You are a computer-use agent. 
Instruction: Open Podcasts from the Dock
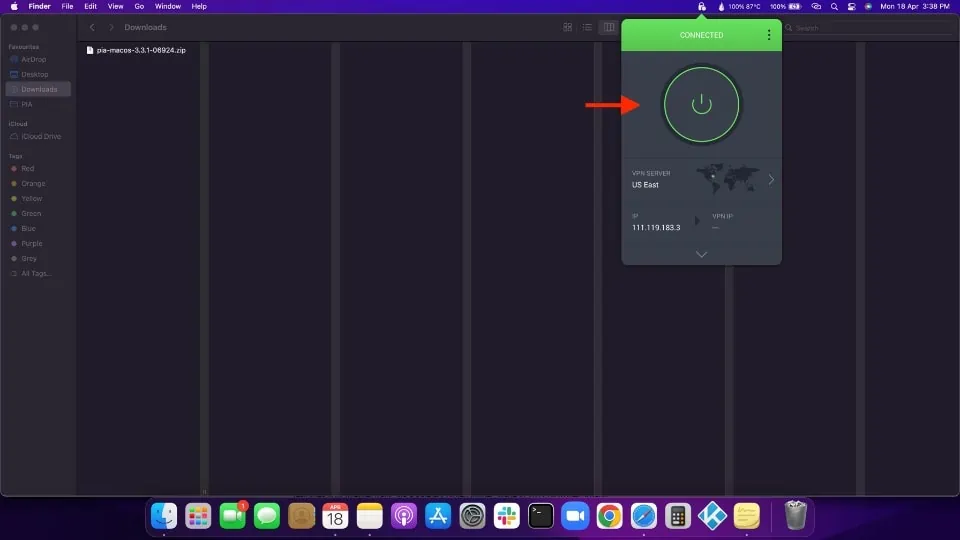pos(404,516)
